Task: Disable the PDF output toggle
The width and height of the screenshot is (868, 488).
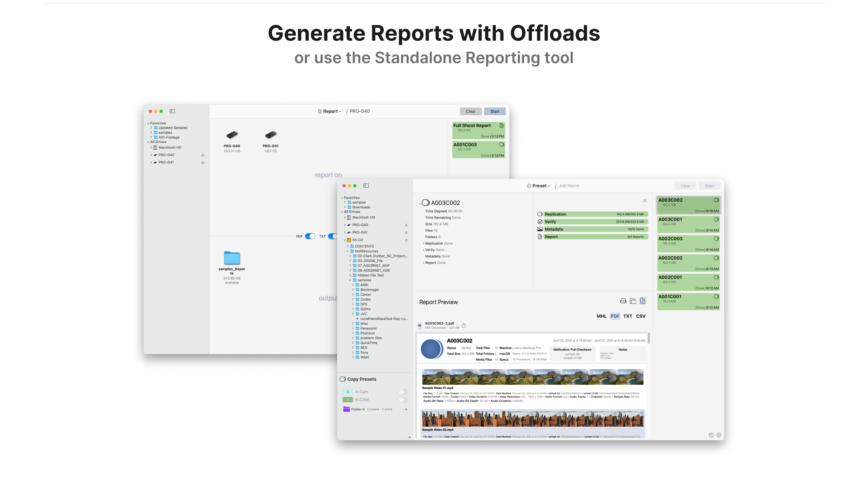Action: pyautogui.click(x=310, y=236)
